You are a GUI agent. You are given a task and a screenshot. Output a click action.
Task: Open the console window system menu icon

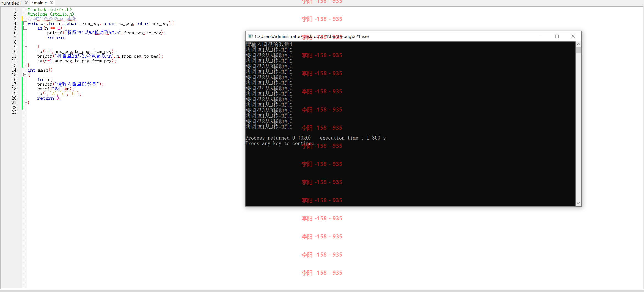coord(250,36)
